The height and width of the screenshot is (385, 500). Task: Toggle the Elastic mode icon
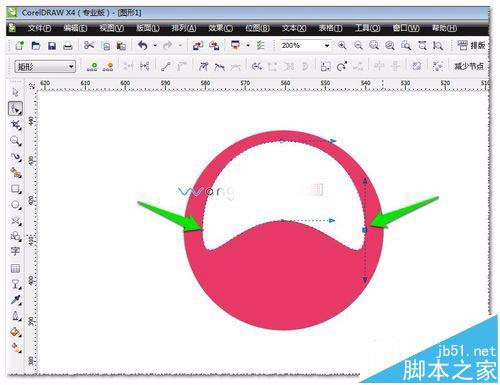pos(417,66)
